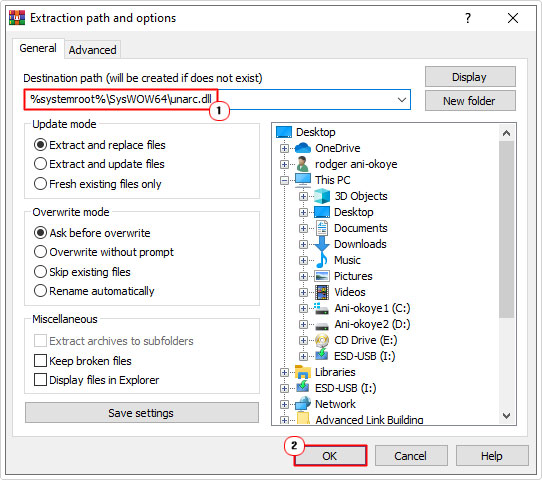Click the folder tree scrollbar thumb
The width and height of the screenshot is (542, 480).
[x=506, y=229]
